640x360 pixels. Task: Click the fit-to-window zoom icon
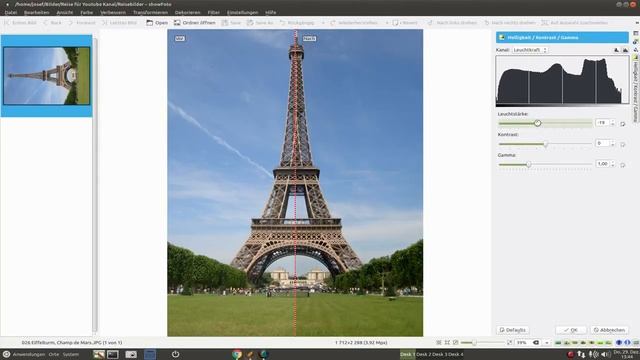click(x=447, y=343)
